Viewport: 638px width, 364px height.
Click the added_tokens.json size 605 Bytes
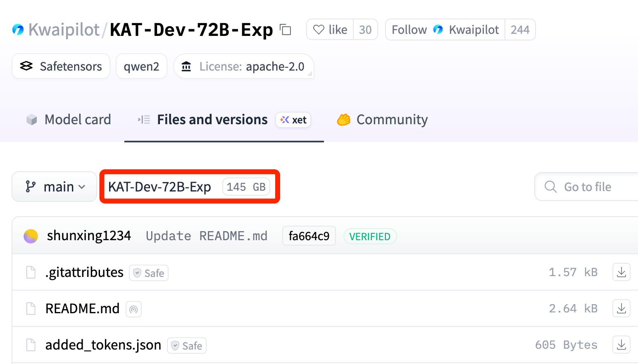[566, 345]
